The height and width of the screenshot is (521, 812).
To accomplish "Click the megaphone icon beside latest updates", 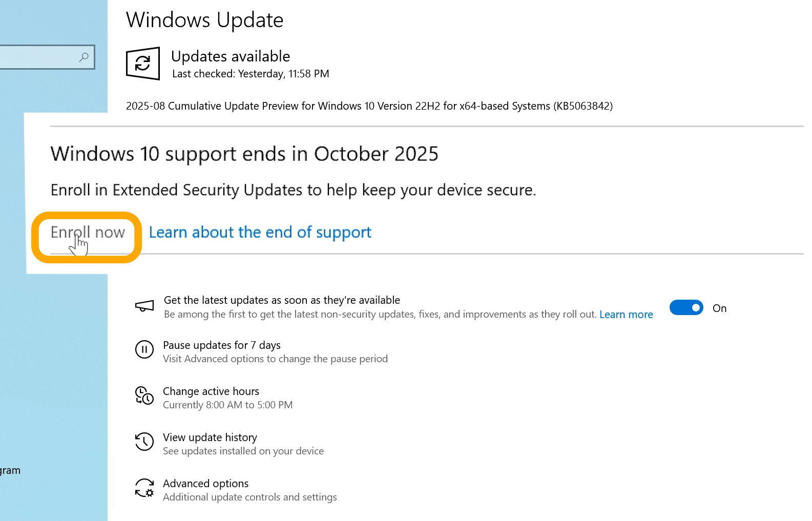I will pyautogui.click(x=144, y=306).
